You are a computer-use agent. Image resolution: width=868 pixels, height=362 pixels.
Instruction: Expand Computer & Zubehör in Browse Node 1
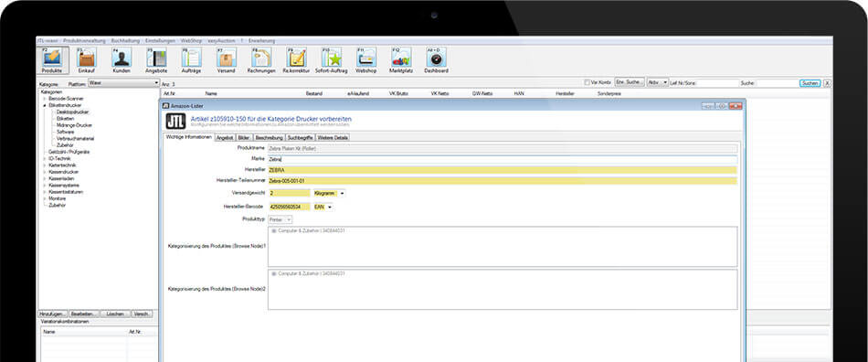pyautogui.click(x=273, y=230)
